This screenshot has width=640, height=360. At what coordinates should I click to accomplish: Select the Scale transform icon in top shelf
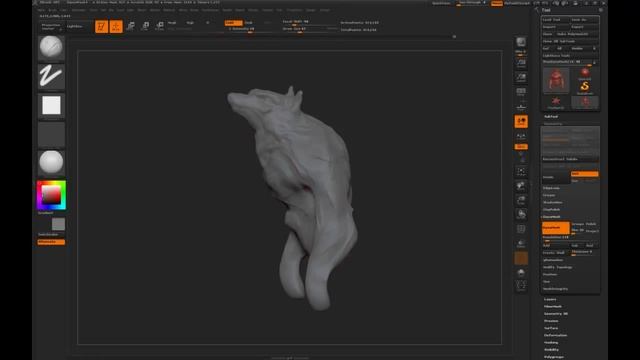pyautogui.click(x=145, y=27)
